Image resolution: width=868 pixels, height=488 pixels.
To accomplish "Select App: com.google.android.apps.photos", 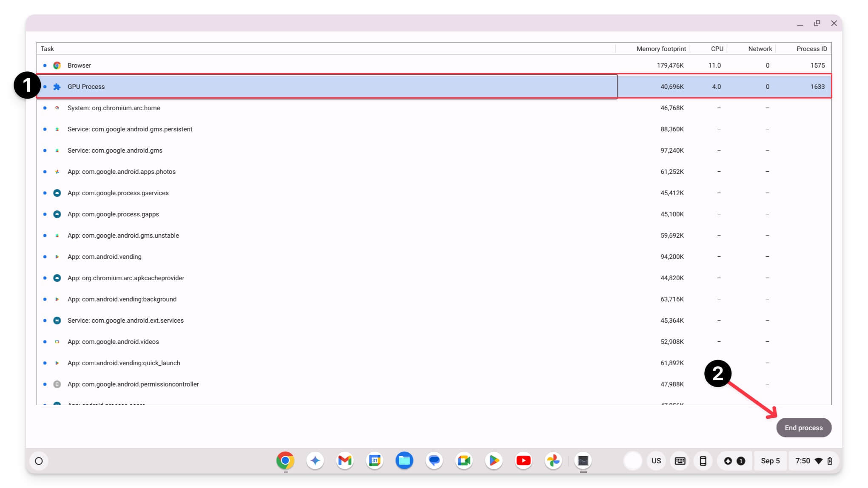I will coord(434,172).
